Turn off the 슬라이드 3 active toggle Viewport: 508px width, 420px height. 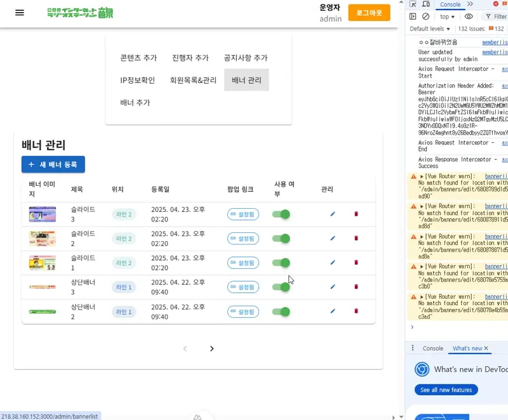[x=281, y=214]
